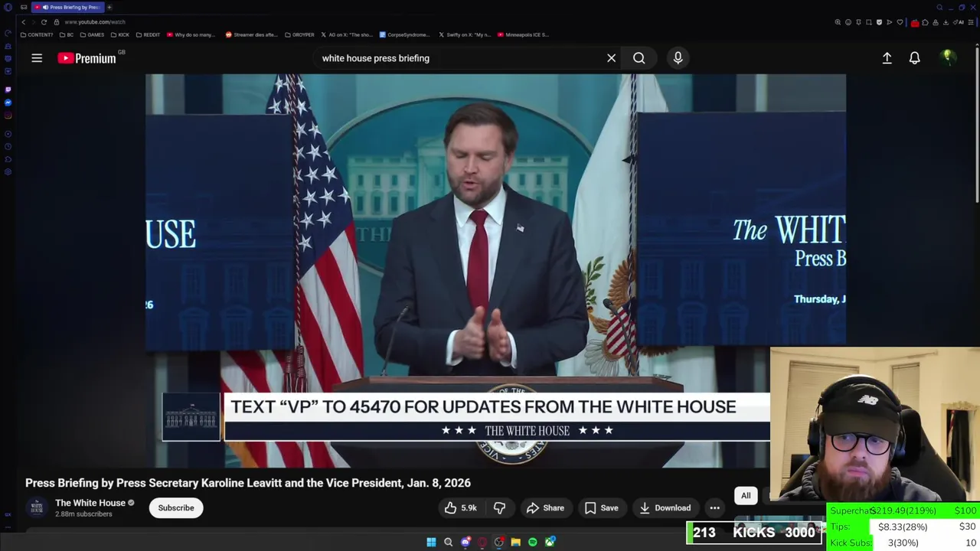The height and width of the screenshot is (551, 980).
Task: Open the BC bookmarks folder
Action: tap(67, 34)
